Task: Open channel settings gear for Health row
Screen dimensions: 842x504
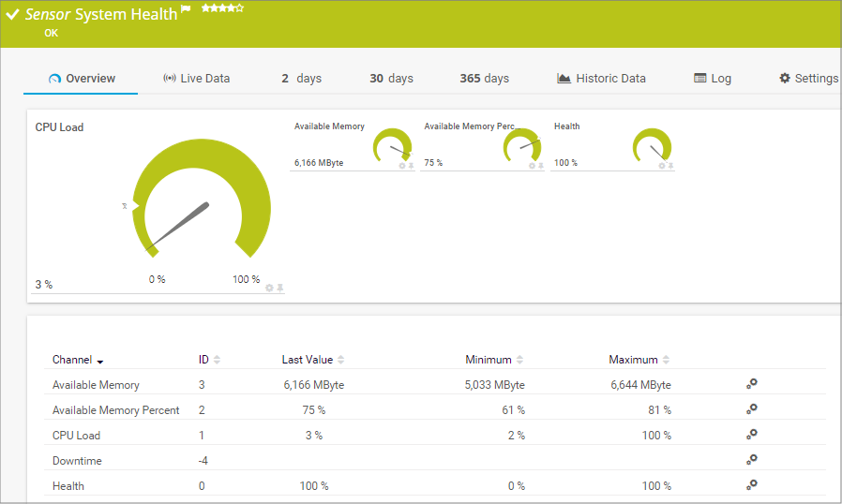Action: pos(751,484)
